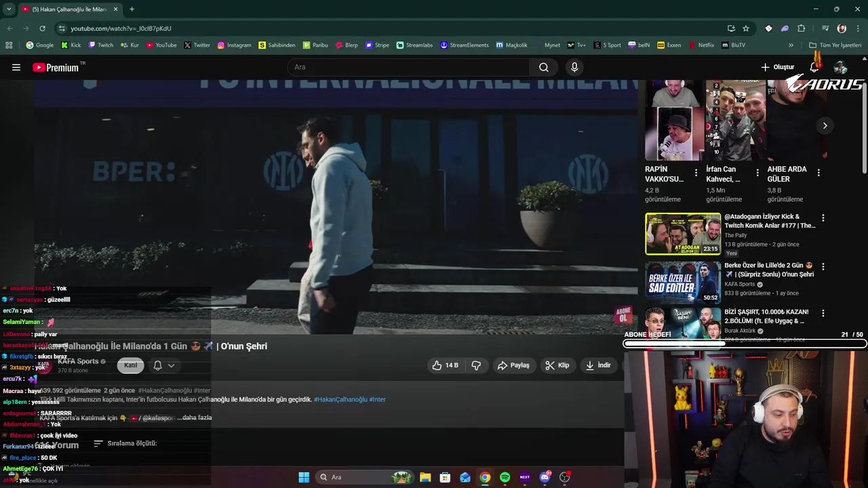Open Spotify from the taskbar
This screenshot has width=868, height=488.
pyautogui.click(x=505, y=477)
